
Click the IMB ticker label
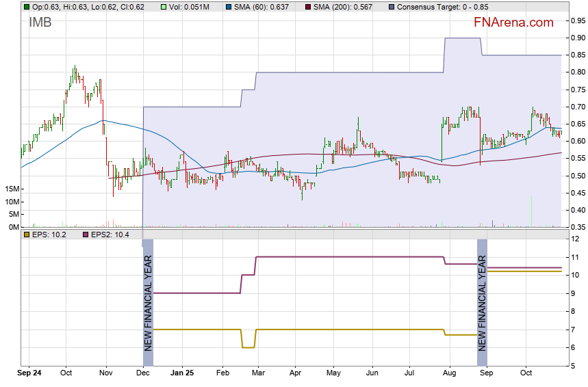click(40, 23)
